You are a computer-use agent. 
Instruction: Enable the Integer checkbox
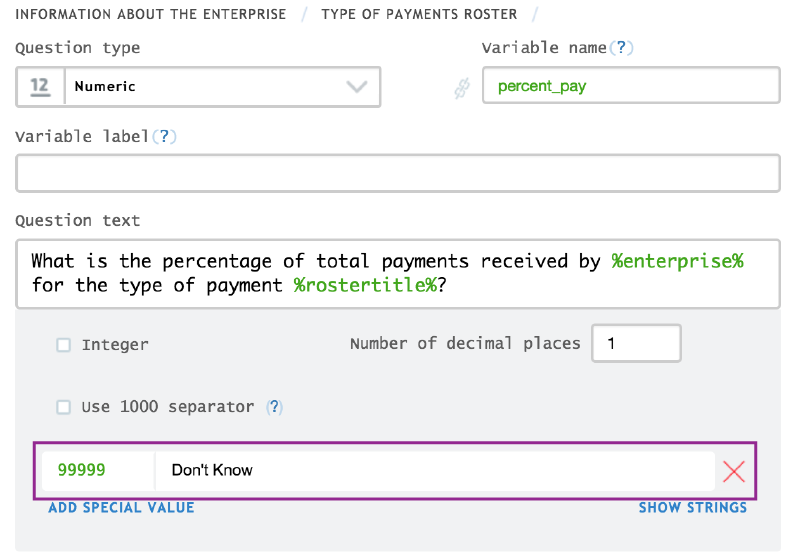(64, 345)
